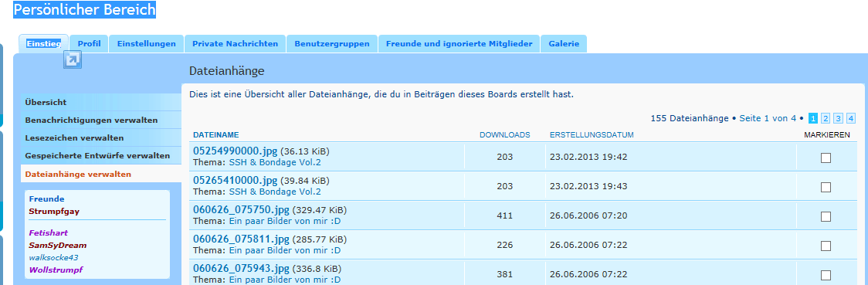Click the 155 Dateianhänge count text
The height and width of the screenshot is (285, 868).
[690, 118]
